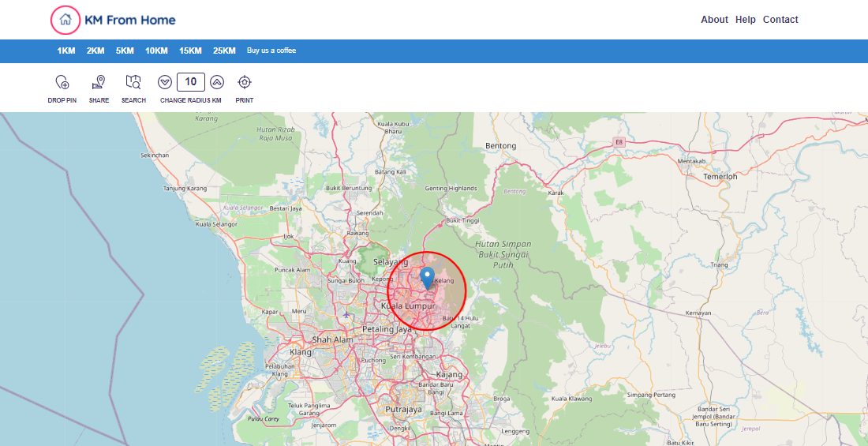Screen dimensions: 868x446
Task: Go to the Contact page
Action: (780, 20)
